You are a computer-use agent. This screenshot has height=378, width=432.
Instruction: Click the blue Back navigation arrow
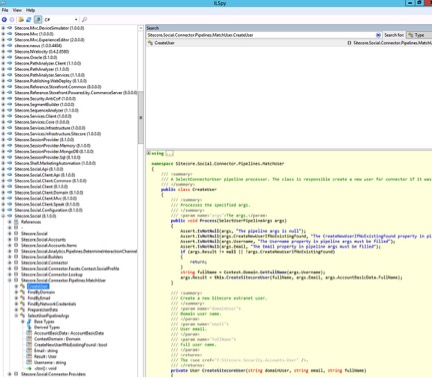[x=4, y=20]
